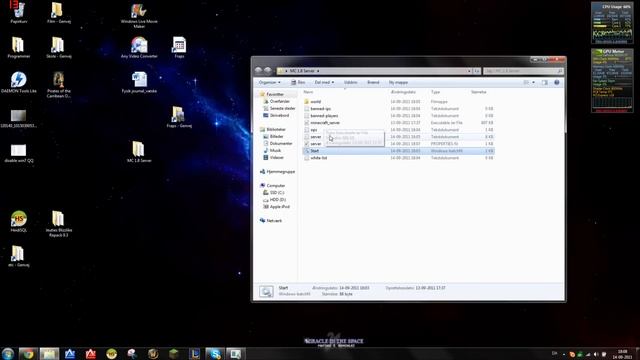This screenshot has width=640, height=360.
Task: Open Netværk in the navigation pane
Action: pos(271,220)
